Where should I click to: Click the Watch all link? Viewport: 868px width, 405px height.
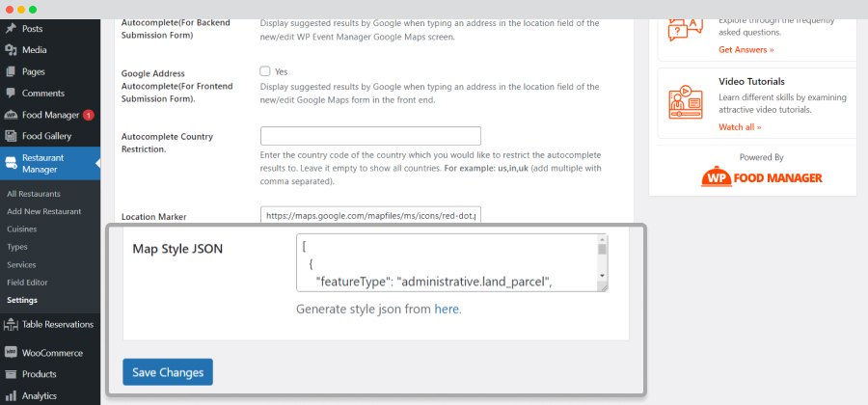click(740, 127)
